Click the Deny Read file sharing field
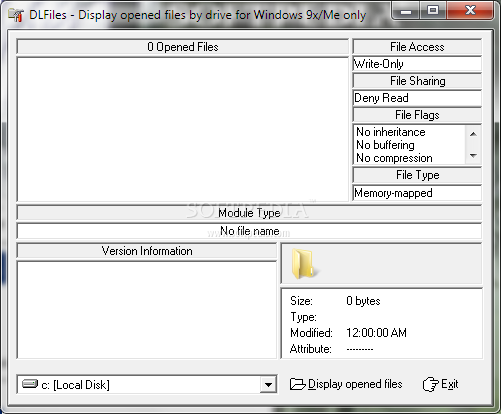The image size is (501, 414). [x=417, y=98]
